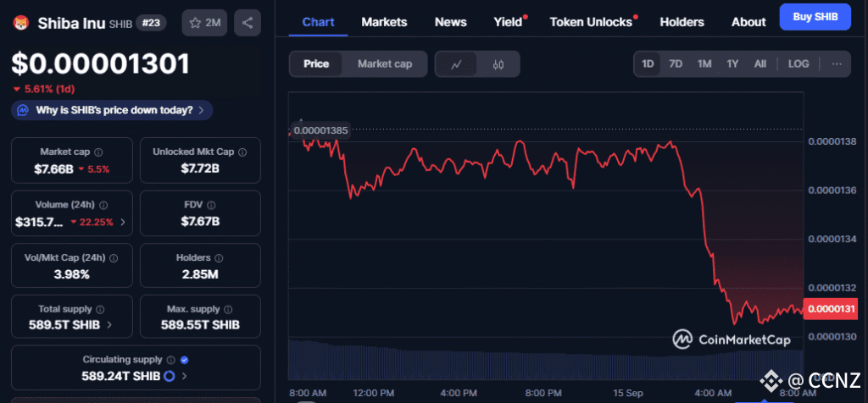Open the About tab
868x403 pixels.
point(748,22)
